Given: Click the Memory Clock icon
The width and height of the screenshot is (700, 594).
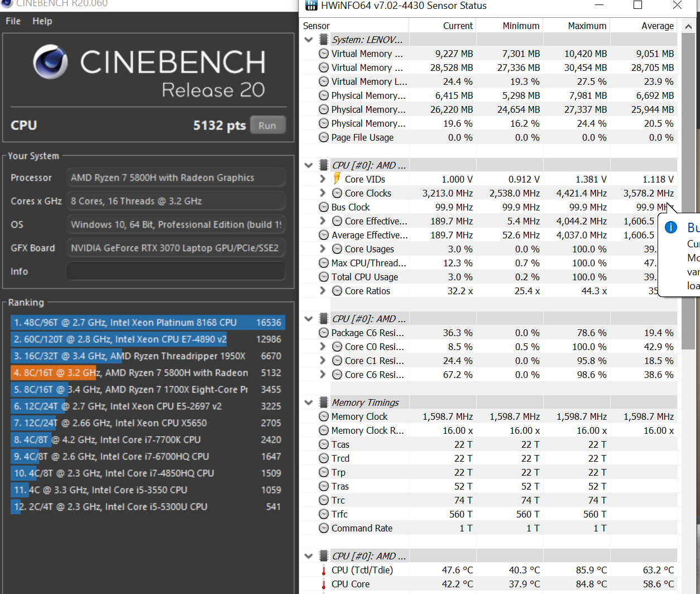Looking at the screenshot, I should [x=324, y=416].
